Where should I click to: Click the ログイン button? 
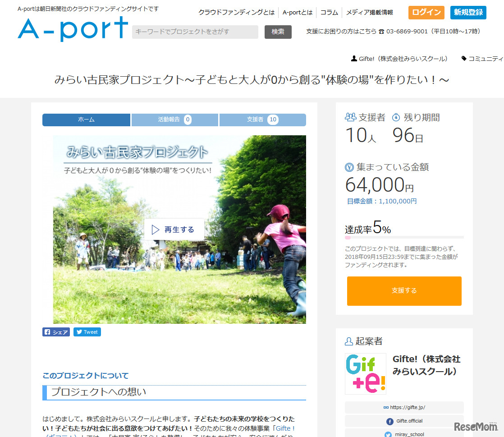426,13
